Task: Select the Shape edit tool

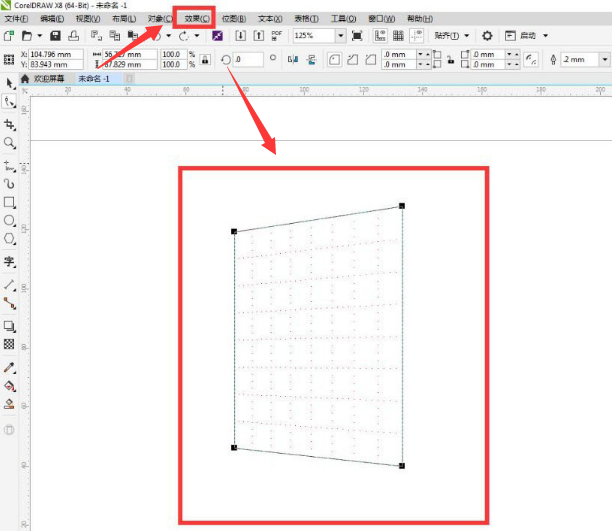Action: [x=9, y=102]
